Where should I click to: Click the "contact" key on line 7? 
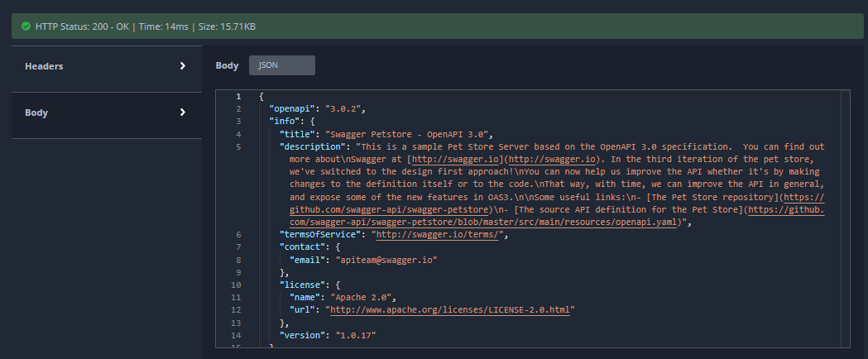pyautogui.click(x=303, y=247)
